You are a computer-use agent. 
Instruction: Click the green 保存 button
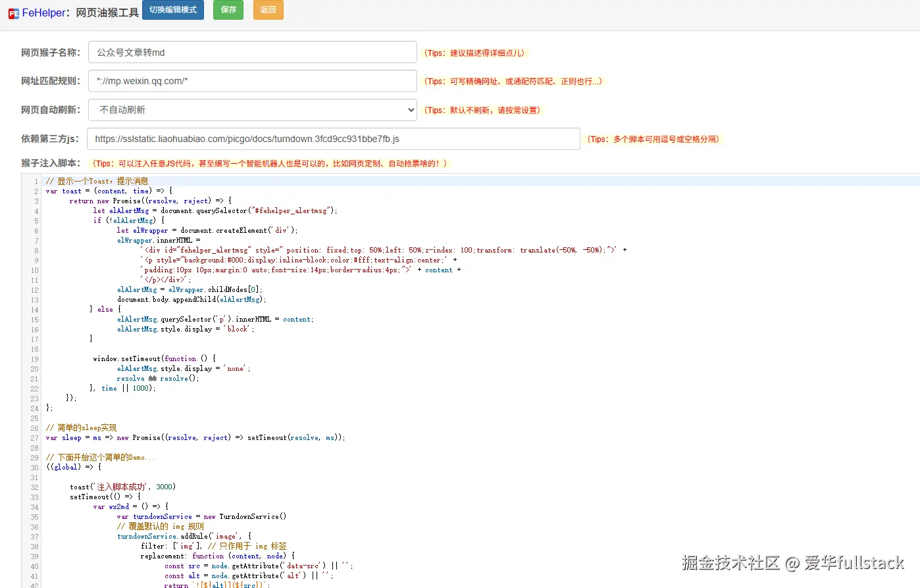point(228,10)
